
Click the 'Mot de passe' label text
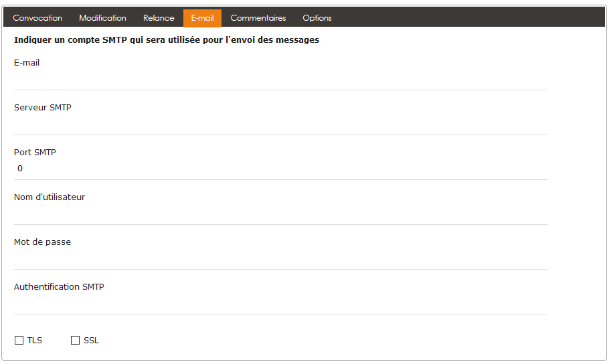coord(42,242)
